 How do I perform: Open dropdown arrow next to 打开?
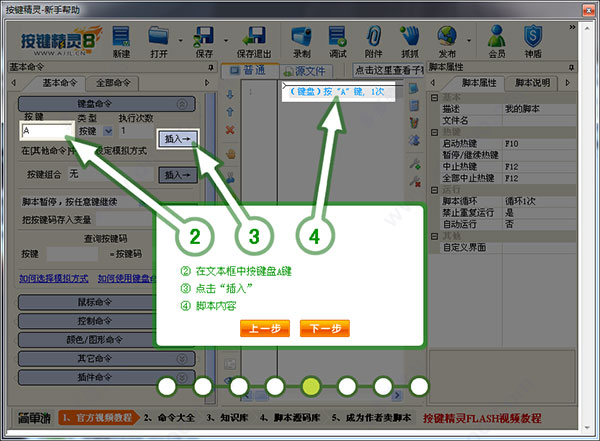pyautogui.click(x=180, y=40)
